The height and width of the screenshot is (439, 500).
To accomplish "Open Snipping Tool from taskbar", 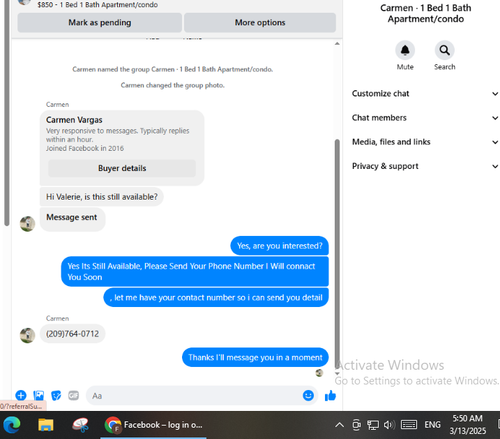I will tap(80, 425).
